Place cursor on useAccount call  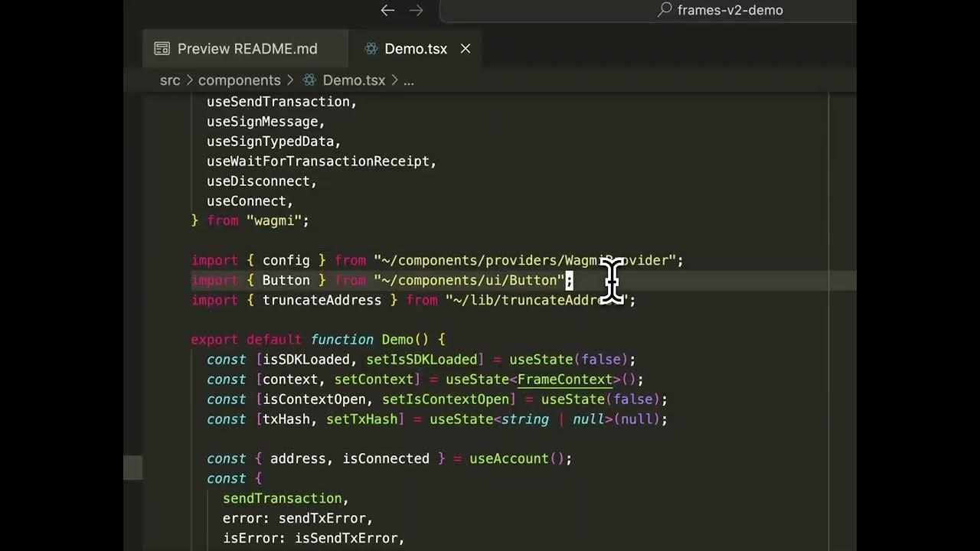pos(508,459)
